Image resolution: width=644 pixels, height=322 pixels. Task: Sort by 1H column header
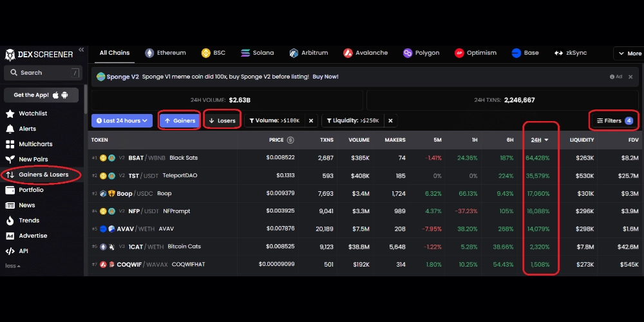(x=475, y=140)
